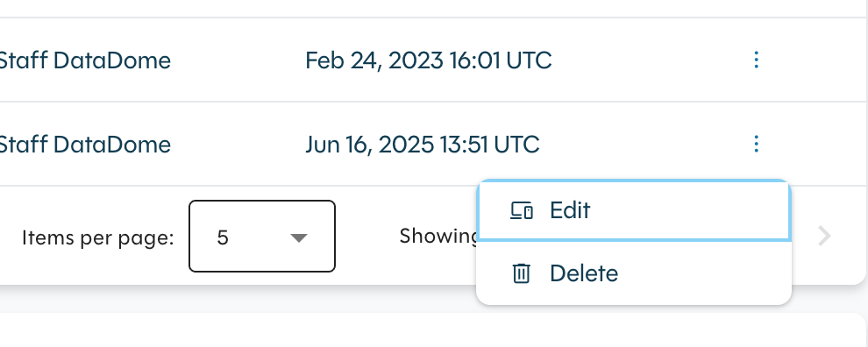The height and width of the screenshot is (347, 868).
Task: Click the Items per page label
Action: [x=98, y=238]
